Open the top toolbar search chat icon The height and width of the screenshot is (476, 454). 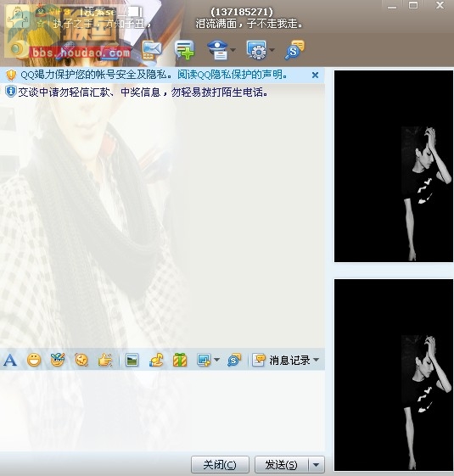pyautogui.click(x=294, y=49)
